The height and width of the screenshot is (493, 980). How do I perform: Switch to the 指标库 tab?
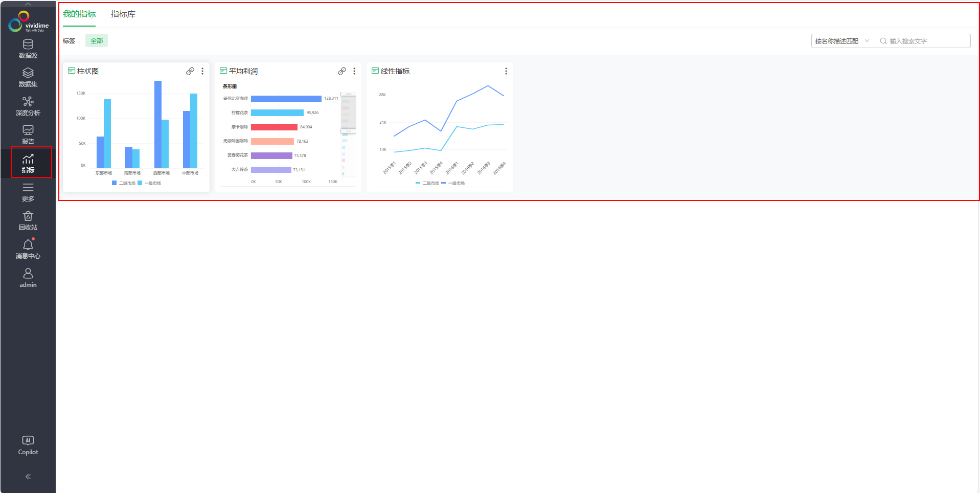click(x=123, y=14)
